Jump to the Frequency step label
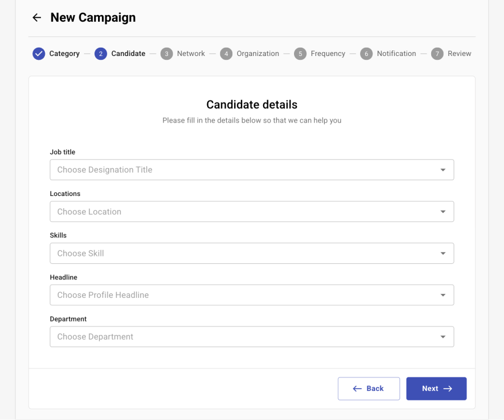This screenshot has height=420, width=504. point(328,54)
